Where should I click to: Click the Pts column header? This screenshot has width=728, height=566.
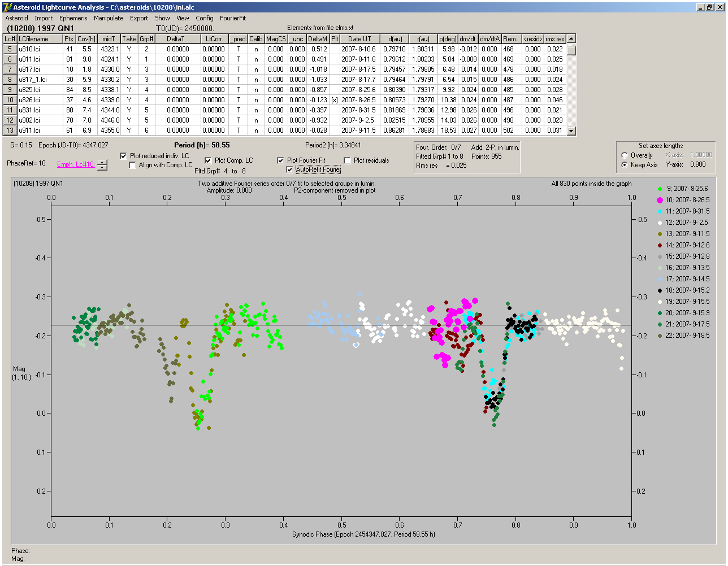click(x=69, y=39)
